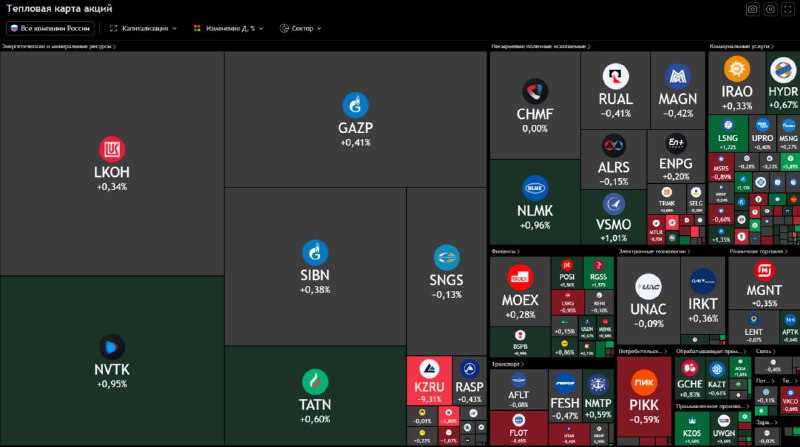Select the KZOS green tile

coord(692,428)
